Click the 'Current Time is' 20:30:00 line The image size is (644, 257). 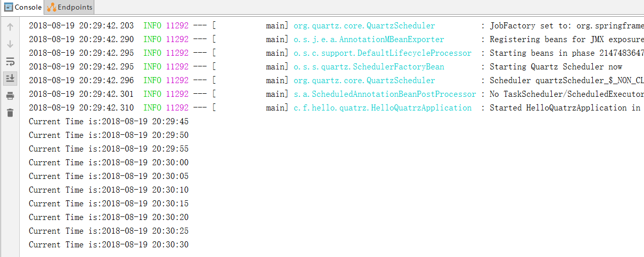coord(109,162)
